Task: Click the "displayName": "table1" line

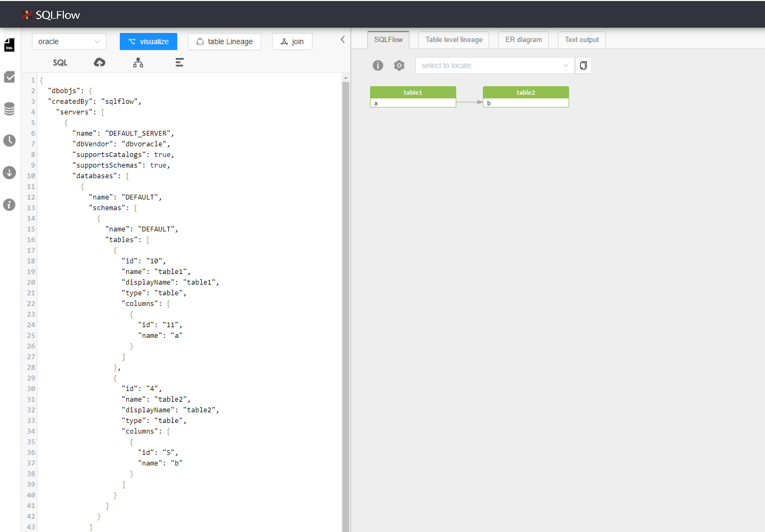Action: (171, 282)
